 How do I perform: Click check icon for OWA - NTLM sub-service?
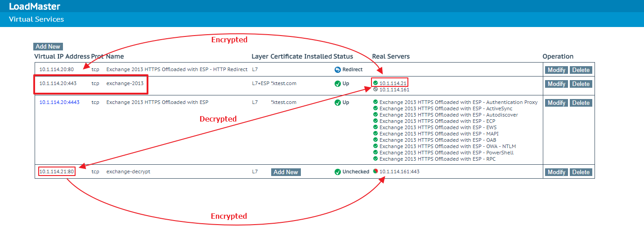coord(376,146)
